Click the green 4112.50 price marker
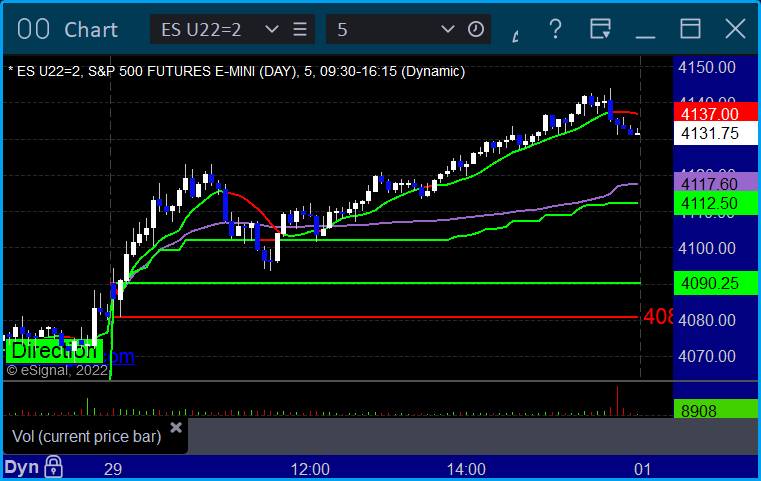This screenshot has height=481, width=761. click(x=715, y=202)
